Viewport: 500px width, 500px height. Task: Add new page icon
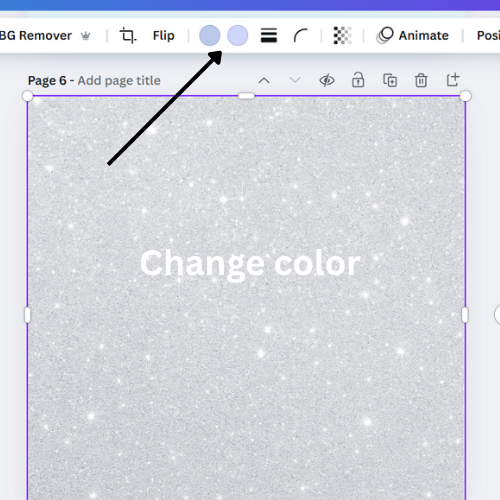pyautogui.click(x=453, y=80)
